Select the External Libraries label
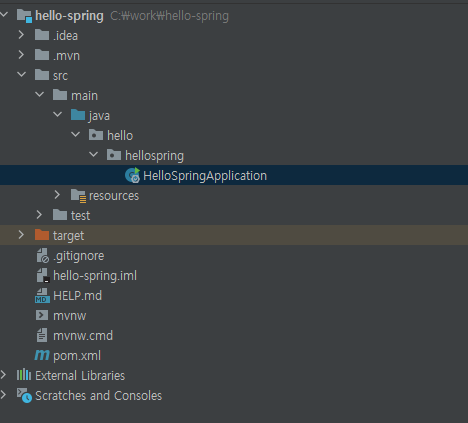This screenshot has width=468, height=423. 80,376
